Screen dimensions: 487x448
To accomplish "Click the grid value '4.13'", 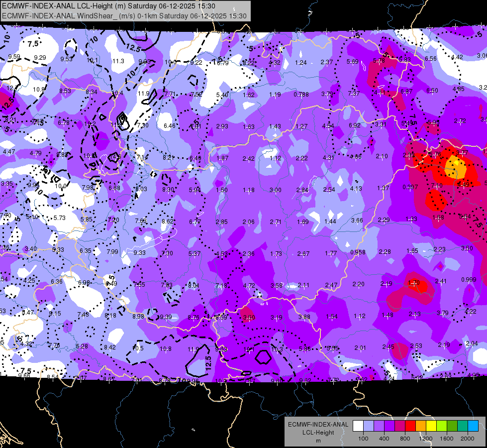I will pos(356,188).
